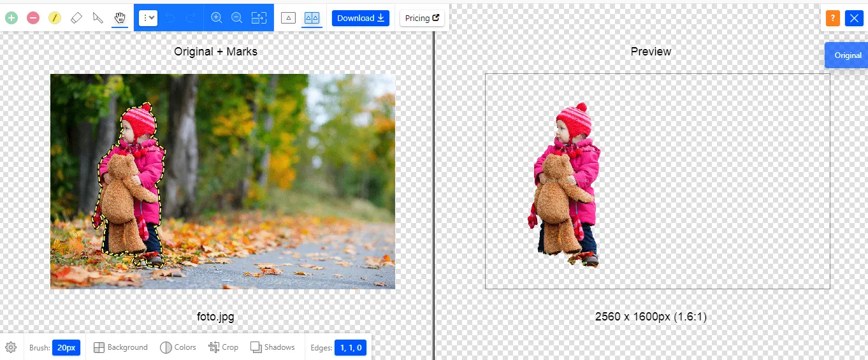Click the cutout preview image
This screenshot has width=868, height=360.
pyautogui.click(x=657, y=182)
